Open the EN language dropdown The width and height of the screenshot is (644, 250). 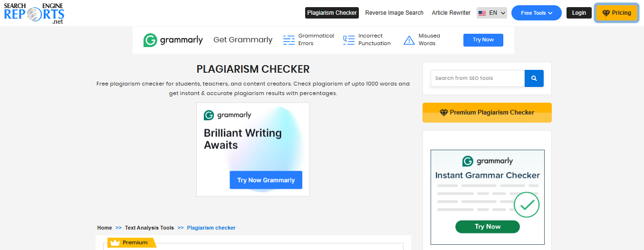click(x=492, y=13)
